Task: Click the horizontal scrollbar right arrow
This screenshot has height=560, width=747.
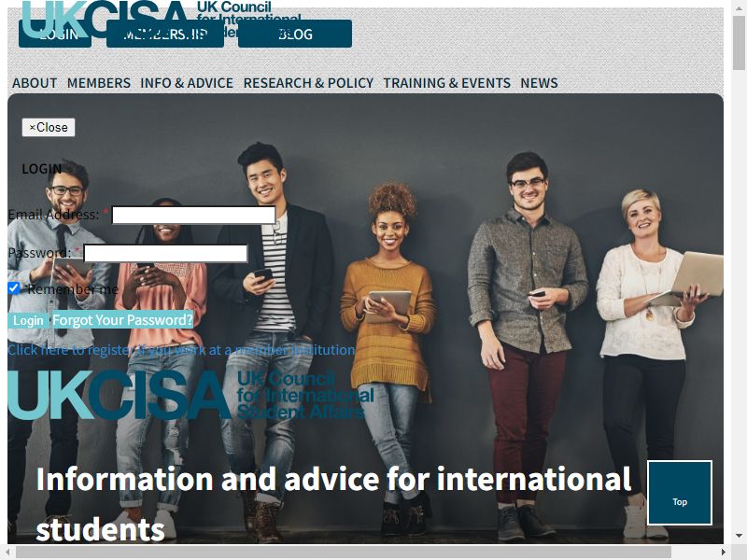Action: 723,552
